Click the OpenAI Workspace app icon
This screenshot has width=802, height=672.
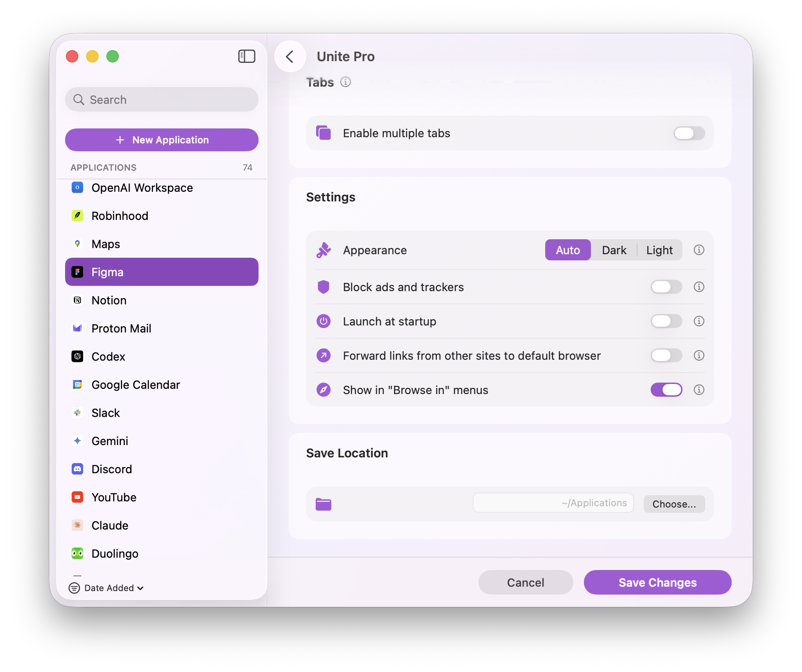point(77,188)
